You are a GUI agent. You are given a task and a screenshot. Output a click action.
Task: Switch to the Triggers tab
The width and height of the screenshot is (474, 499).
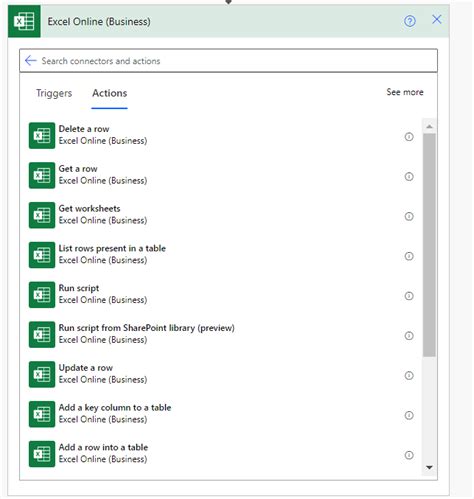coord(54,93)
